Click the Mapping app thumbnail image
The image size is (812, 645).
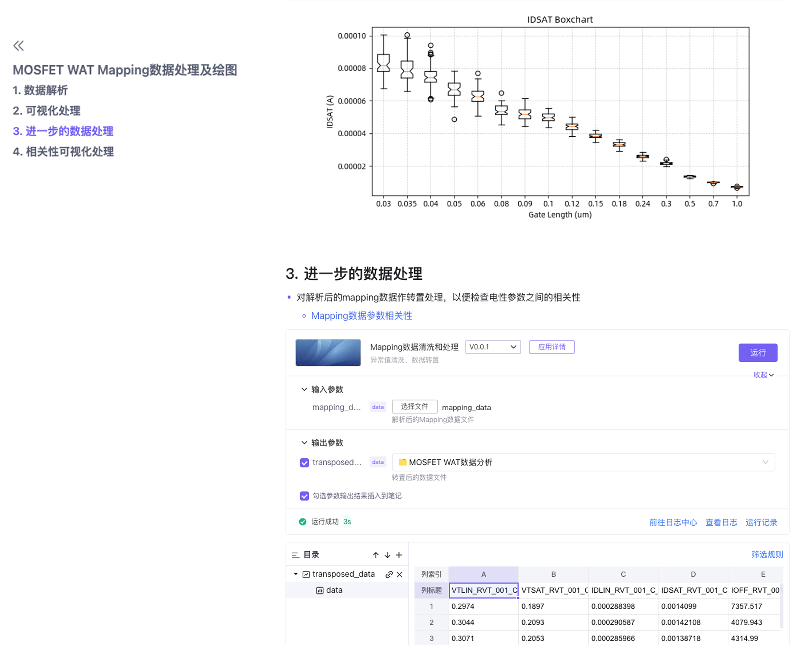(328, 352)
